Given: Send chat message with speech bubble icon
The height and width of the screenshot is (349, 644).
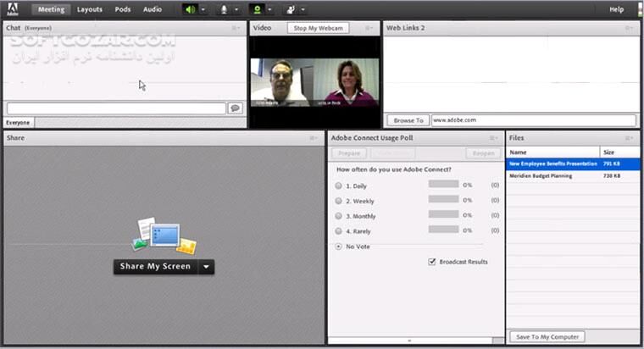Looking at the screenshot, I should [x=236, y=108].
